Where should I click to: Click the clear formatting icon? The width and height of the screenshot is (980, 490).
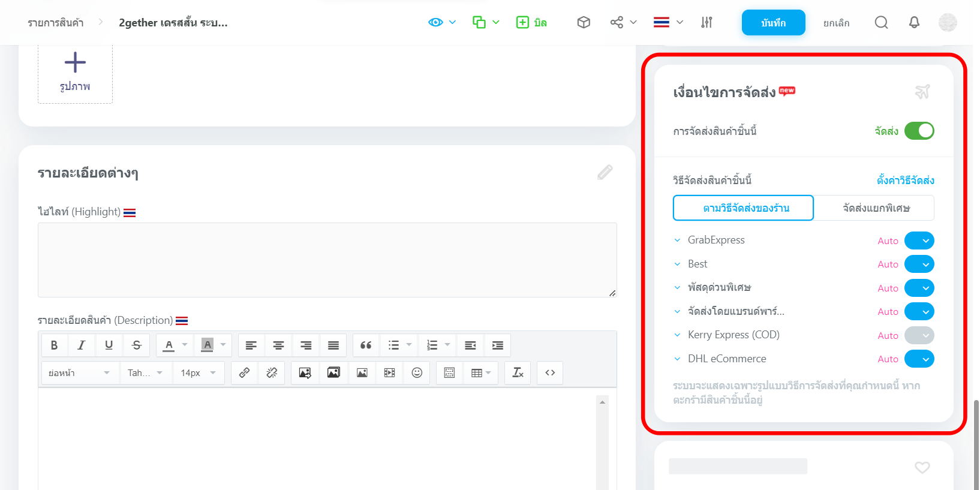click(x=518, y=372)
